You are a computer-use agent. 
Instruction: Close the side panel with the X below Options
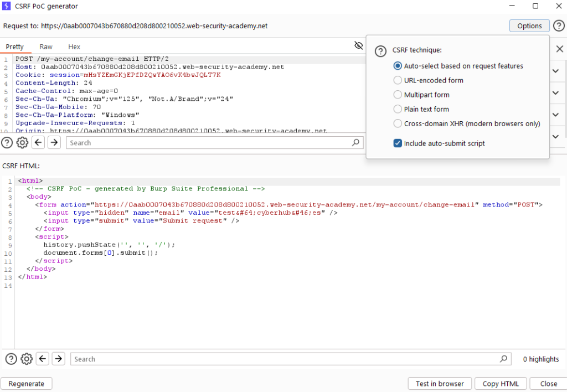pos(559,49)
